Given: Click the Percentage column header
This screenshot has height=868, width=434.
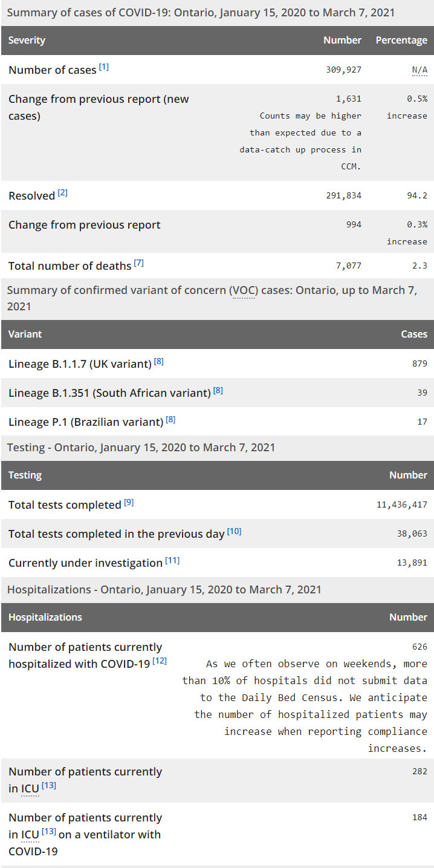Looking at the screenshot, I should click(x=401, y=41).
